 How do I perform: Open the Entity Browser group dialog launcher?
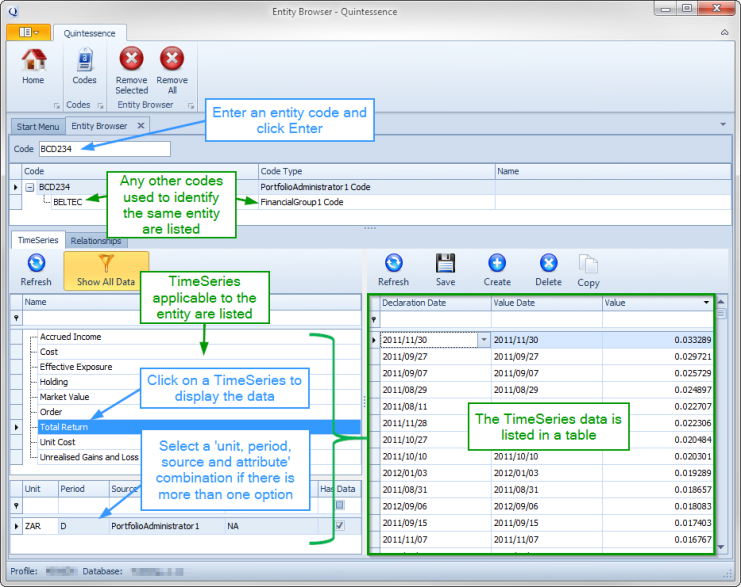click(191, 106)
